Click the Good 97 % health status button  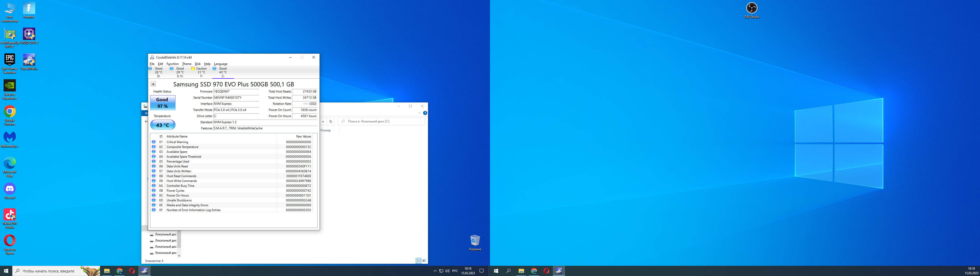click(x=163, y=102)
